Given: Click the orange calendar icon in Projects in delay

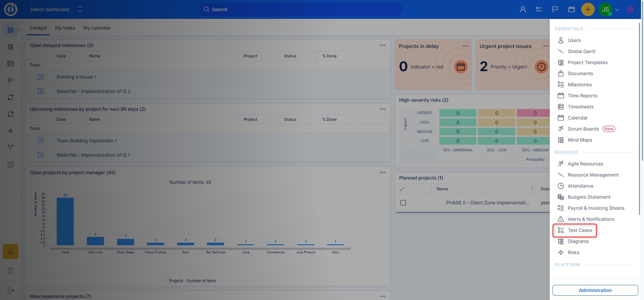Looking at the screenshot, I should [x=461, y=67].
